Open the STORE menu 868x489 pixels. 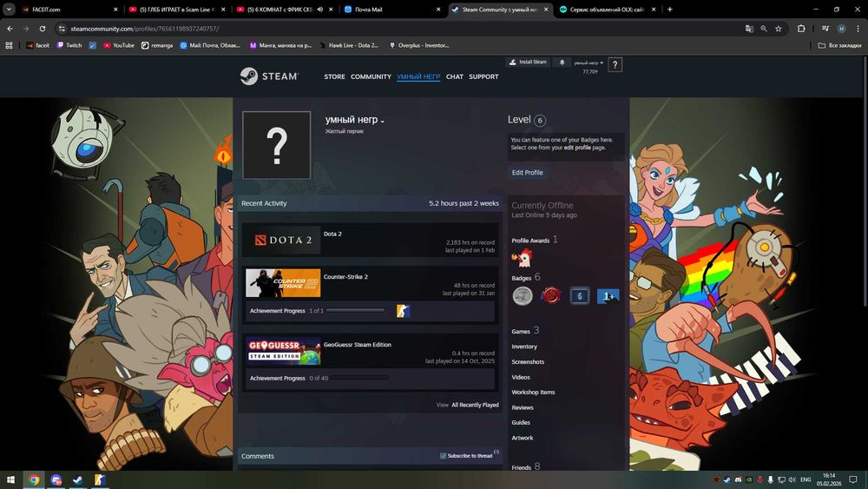[x=334, y=77]
